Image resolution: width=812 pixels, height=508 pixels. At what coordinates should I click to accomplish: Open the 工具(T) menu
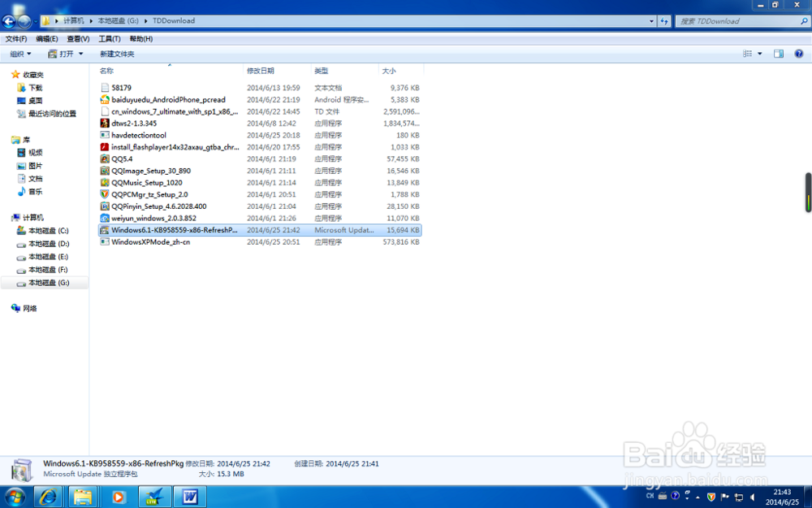tap(110, 39)
